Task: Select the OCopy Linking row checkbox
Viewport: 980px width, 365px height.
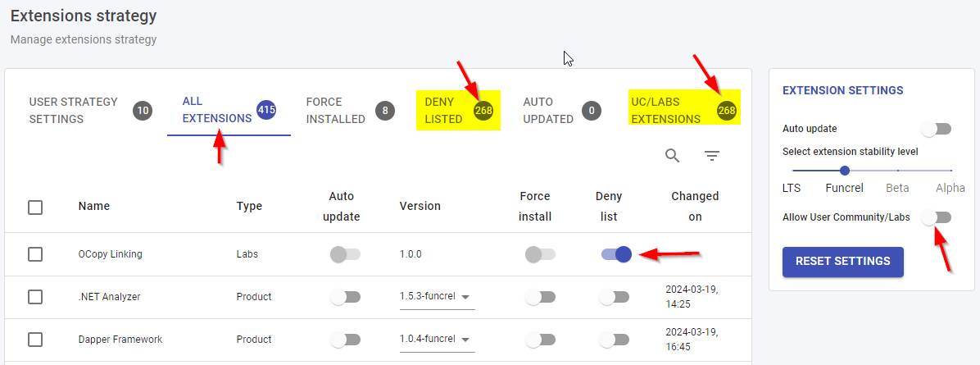Action: [35, 254]
